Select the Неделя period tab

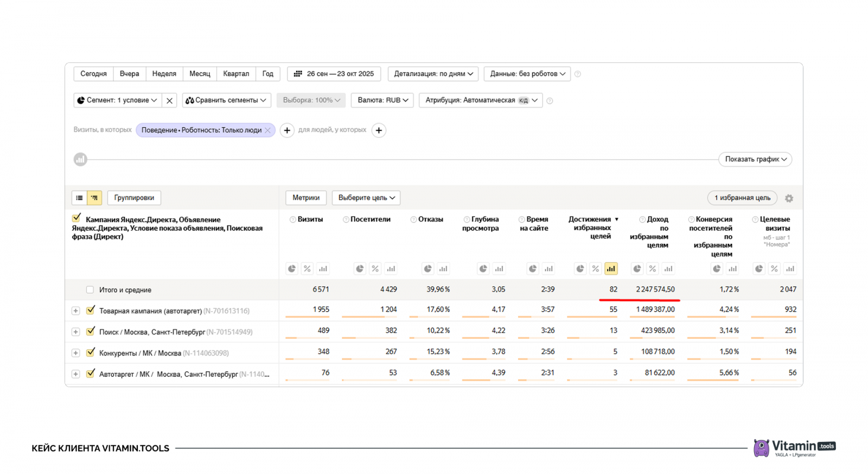coord(164,74)
